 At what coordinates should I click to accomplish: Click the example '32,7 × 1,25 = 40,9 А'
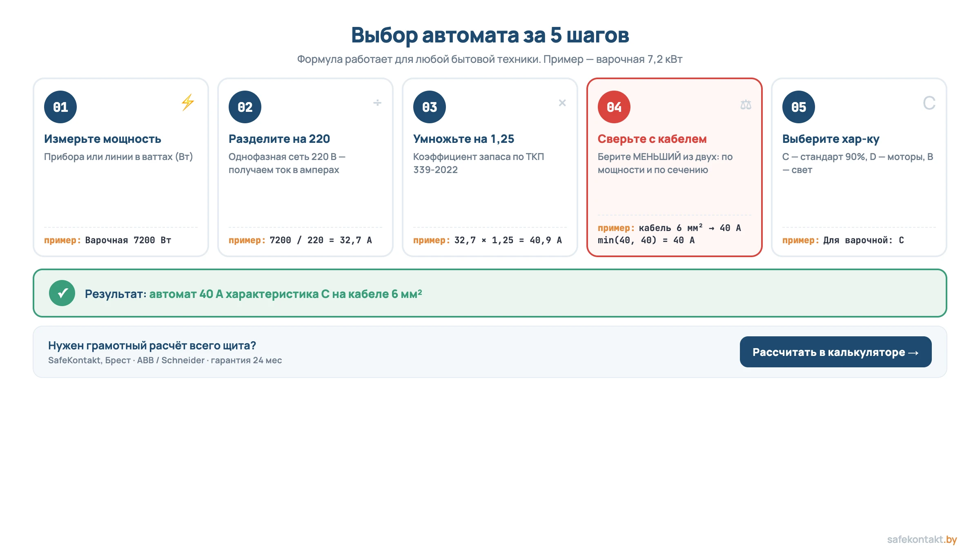508,240
